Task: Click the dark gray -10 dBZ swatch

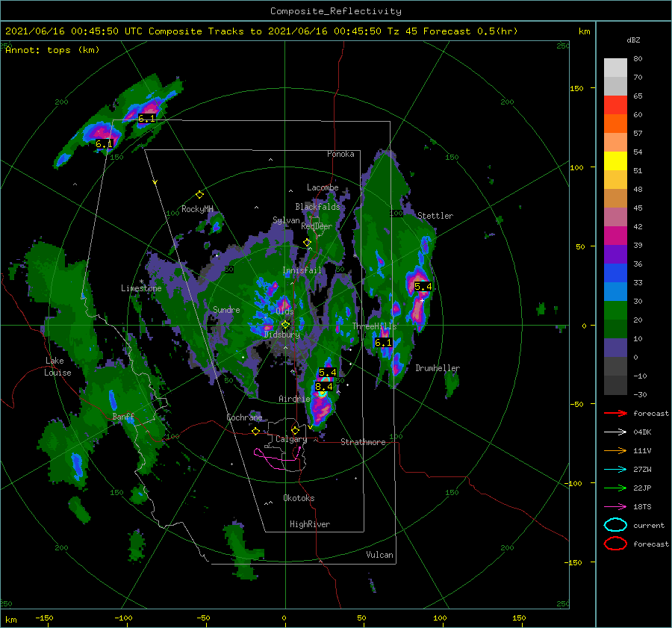Action: pos(615,385)
